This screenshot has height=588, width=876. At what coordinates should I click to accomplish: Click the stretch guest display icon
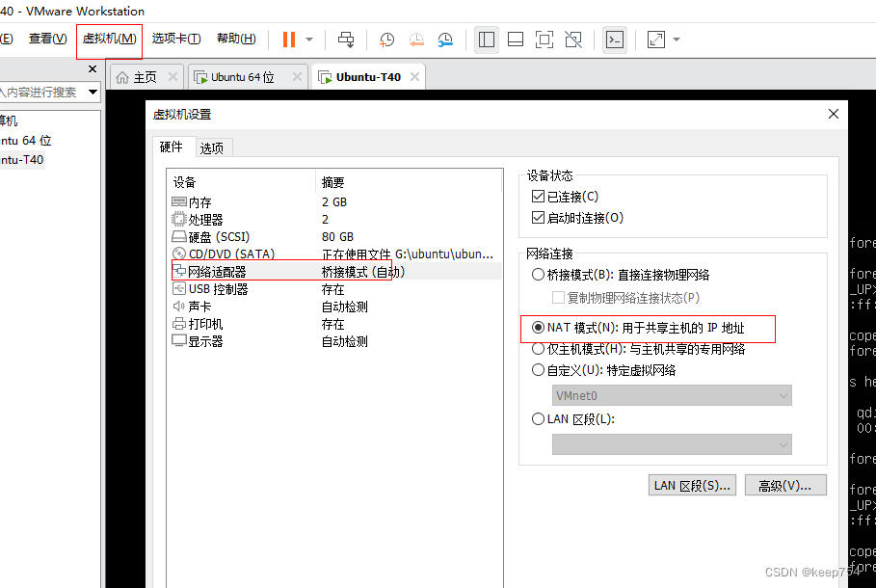(x=656, y=40)
